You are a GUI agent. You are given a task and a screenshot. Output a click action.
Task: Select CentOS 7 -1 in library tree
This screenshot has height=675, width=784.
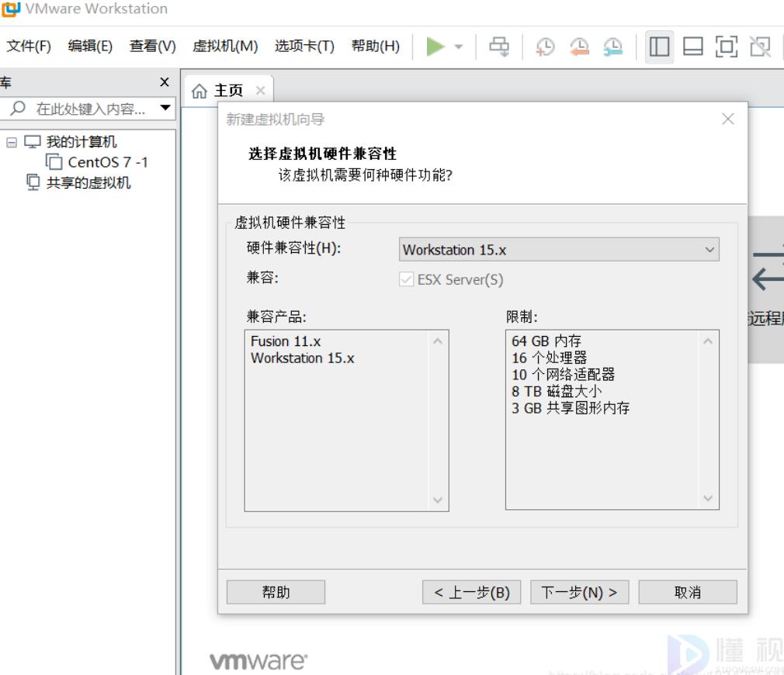107,162
